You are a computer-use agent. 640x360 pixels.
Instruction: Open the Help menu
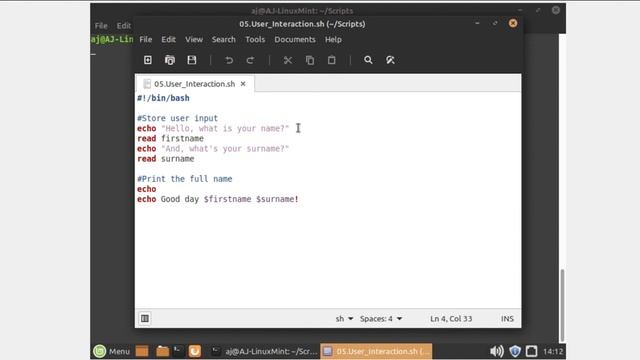pyautogui.click(x=333, y=40)
